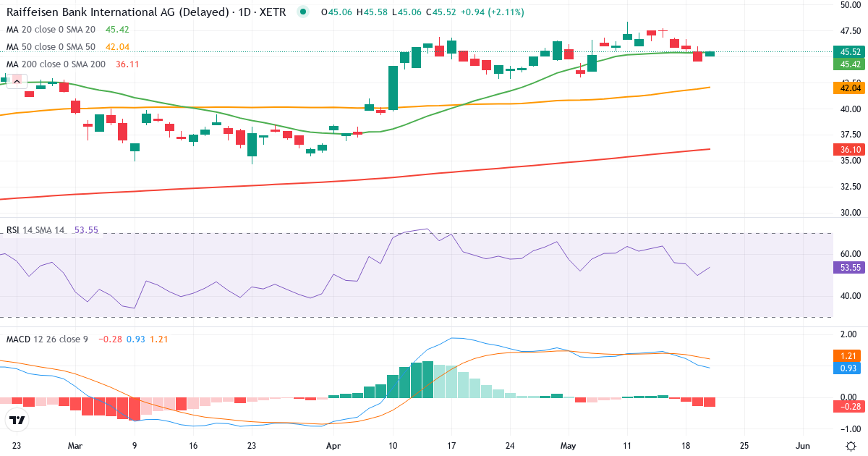Click the red histogram label -0.28 on axis

850,407
